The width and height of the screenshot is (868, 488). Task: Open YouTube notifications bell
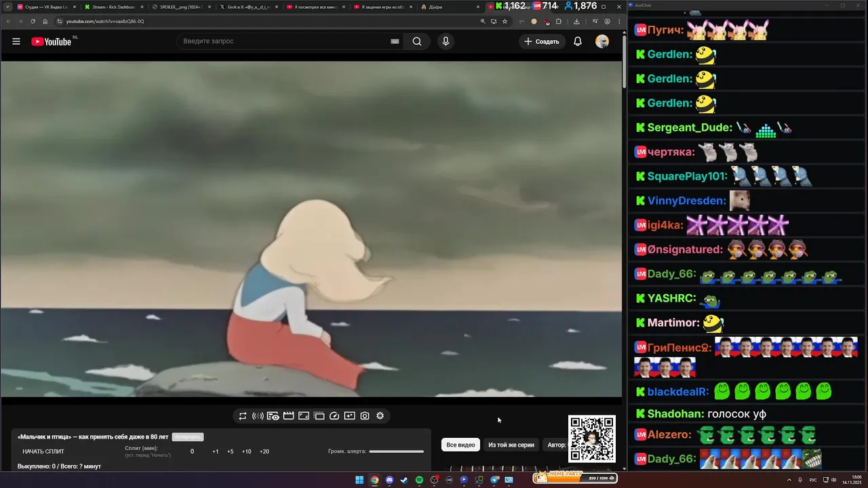click(578, 41)
